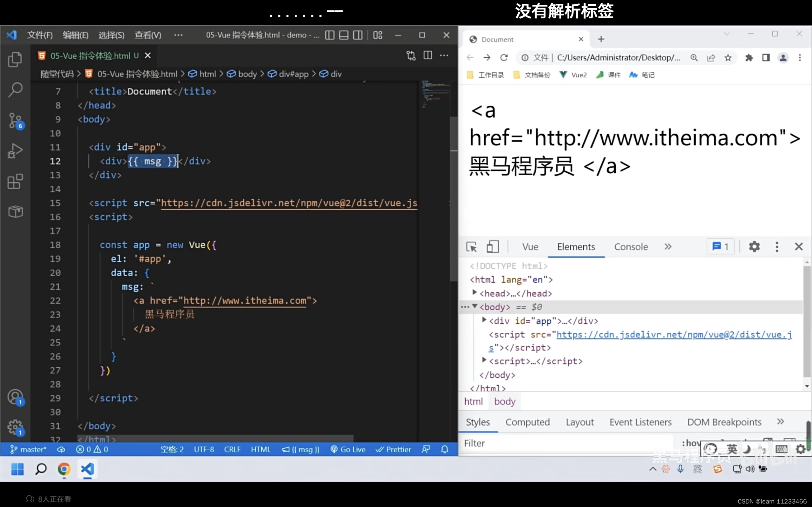Open the Source Control view with badge 6
Screen dimensions: 812x507
pyautogui.click(x=15, y=120)
